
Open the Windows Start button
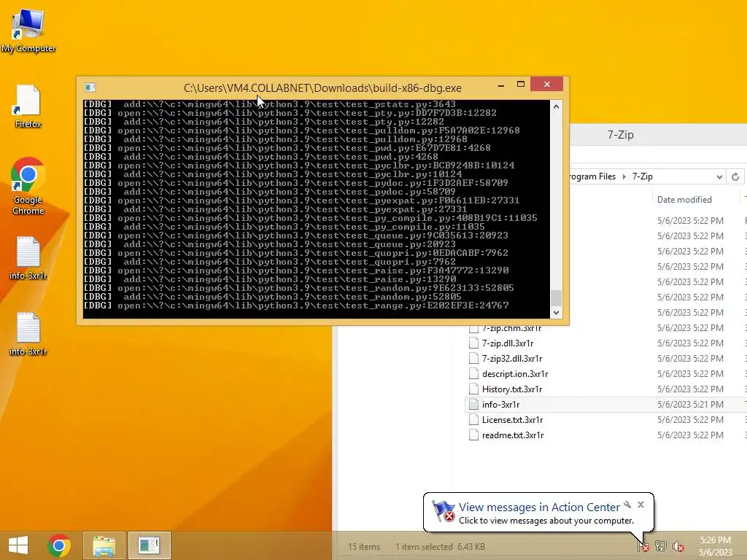18,545
